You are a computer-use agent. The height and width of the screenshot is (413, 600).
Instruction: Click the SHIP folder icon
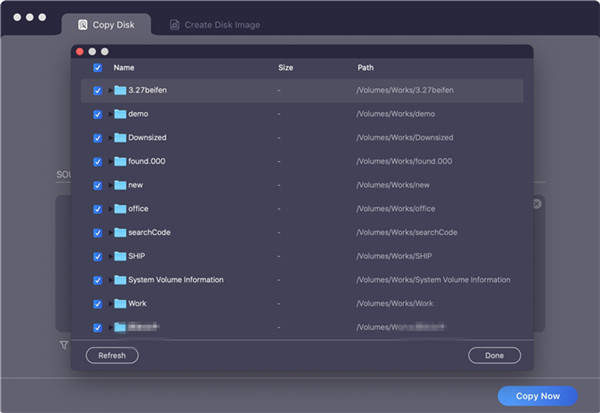[120, 256]
